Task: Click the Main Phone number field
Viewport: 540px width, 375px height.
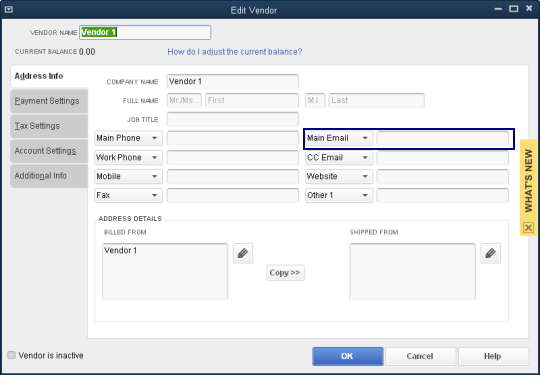Action: point(233,138)
